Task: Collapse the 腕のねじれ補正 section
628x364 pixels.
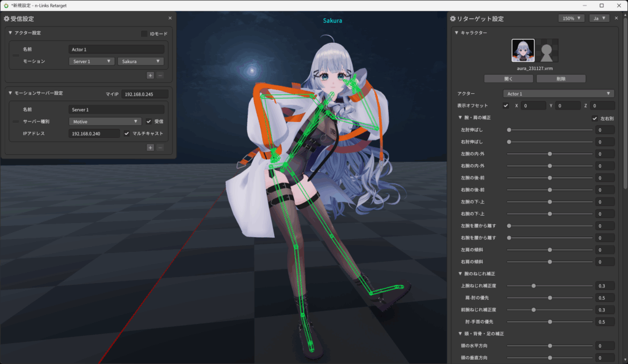Action: point(461,273)
